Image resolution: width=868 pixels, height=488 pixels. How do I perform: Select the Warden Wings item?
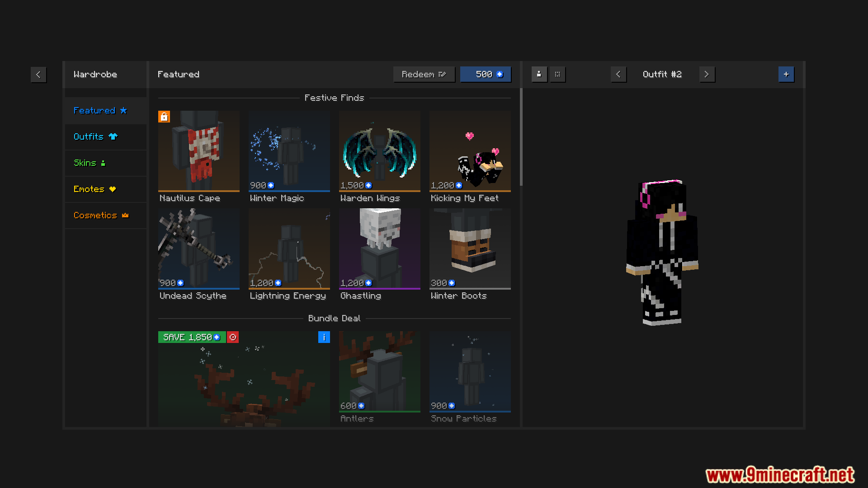(379, 151)
